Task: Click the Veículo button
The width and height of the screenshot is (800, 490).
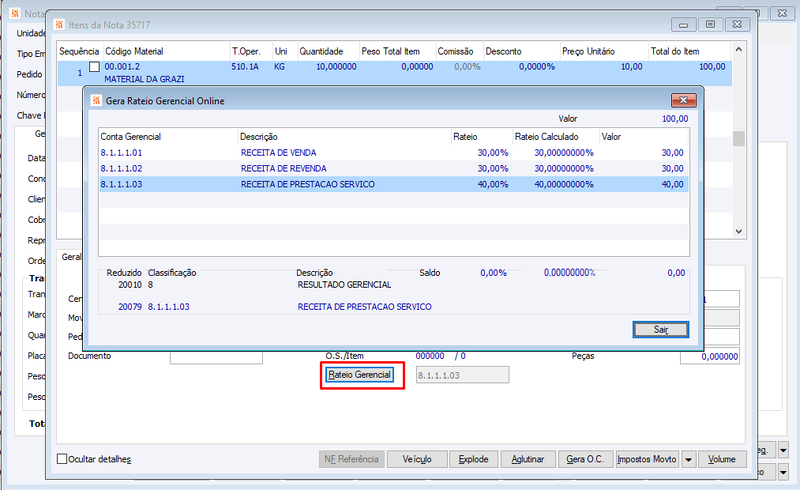Action: pyautogui.click(x=417, y=459)
